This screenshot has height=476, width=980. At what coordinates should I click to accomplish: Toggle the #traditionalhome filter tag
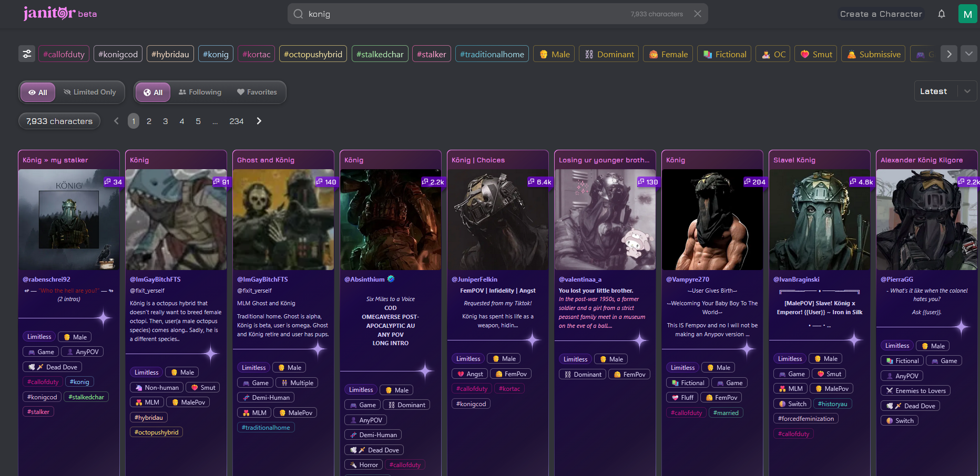(492, 54)
